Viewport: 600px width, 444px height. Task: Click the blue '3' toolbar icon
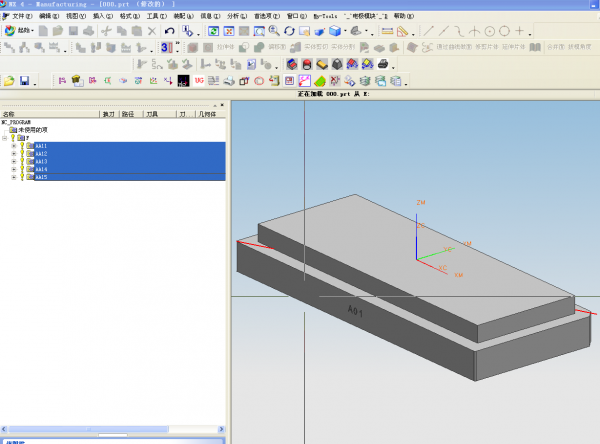[166, 47]
